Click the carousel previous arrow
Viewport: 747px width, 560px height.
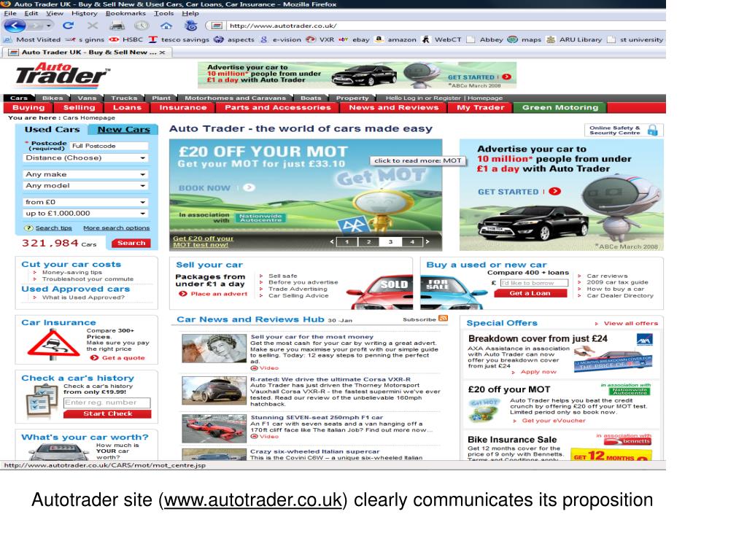click(332, 241)
